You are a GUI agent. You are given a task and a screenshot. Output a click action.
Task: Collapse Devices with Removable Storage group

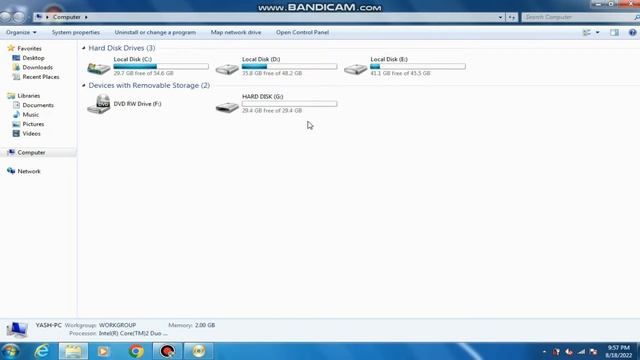click(x=84, y=85)
